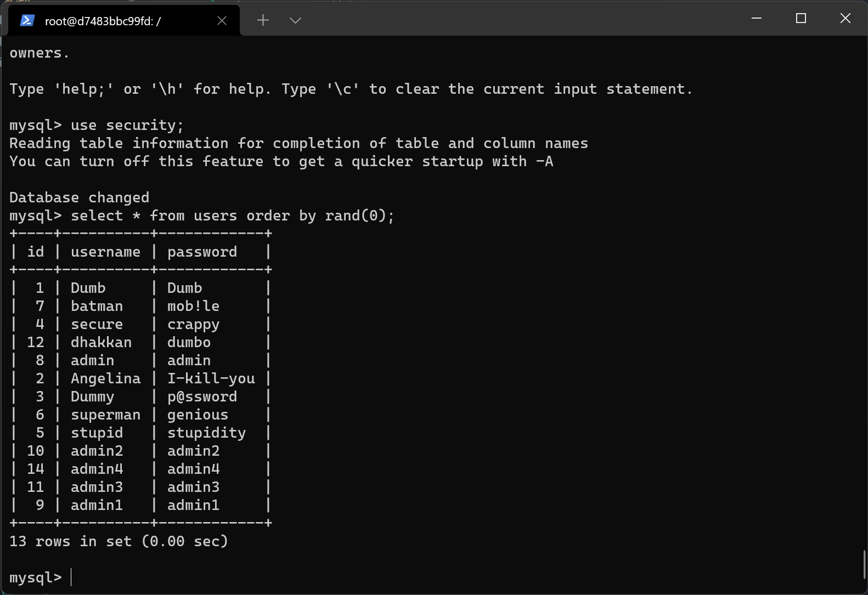Click the 'username' column header
The height and width of the screenshot is (595, 868).
point(105,252)
